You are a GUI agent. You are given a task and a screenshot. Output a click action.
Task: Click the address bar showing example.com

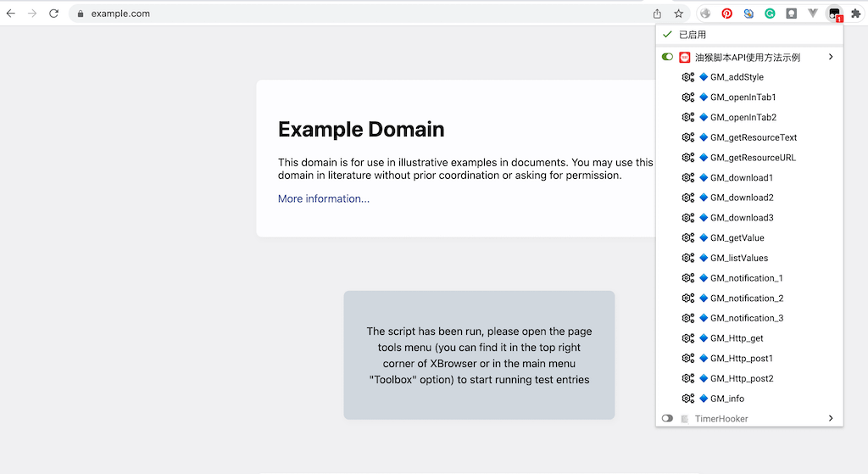(339, 14)
